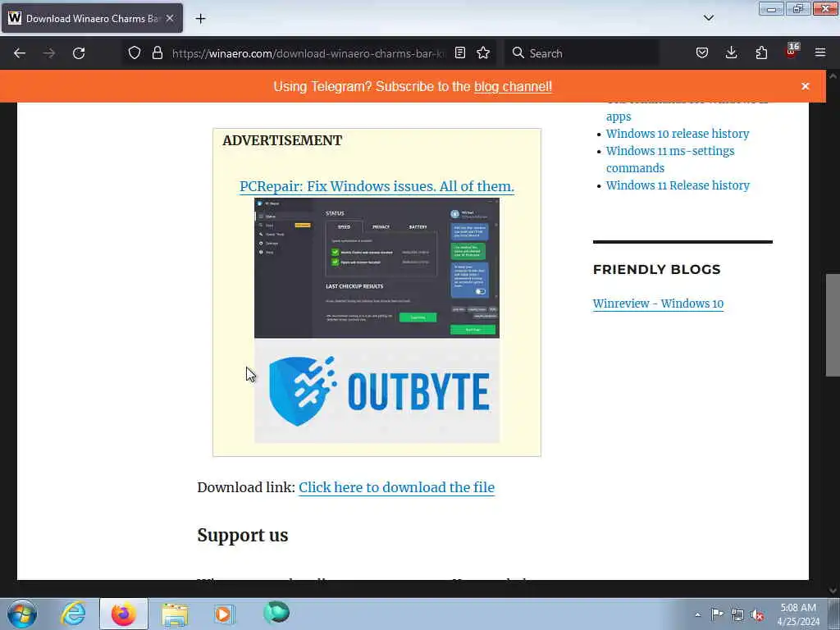840x630 pixels.
Task: Open the Firefox downloads panel
Action: [x=731, y=53]
